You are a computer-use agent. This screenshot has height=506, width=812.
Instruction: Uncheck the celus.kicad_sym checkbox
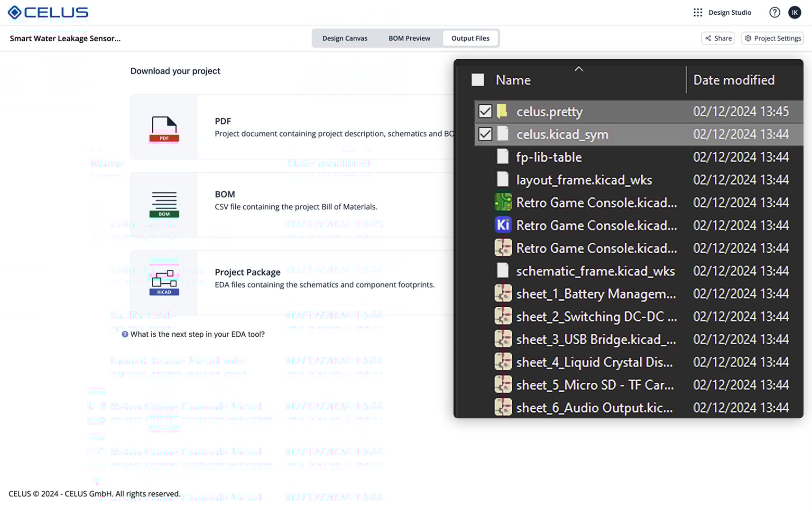pyautogui.click(x=485, y=134)
